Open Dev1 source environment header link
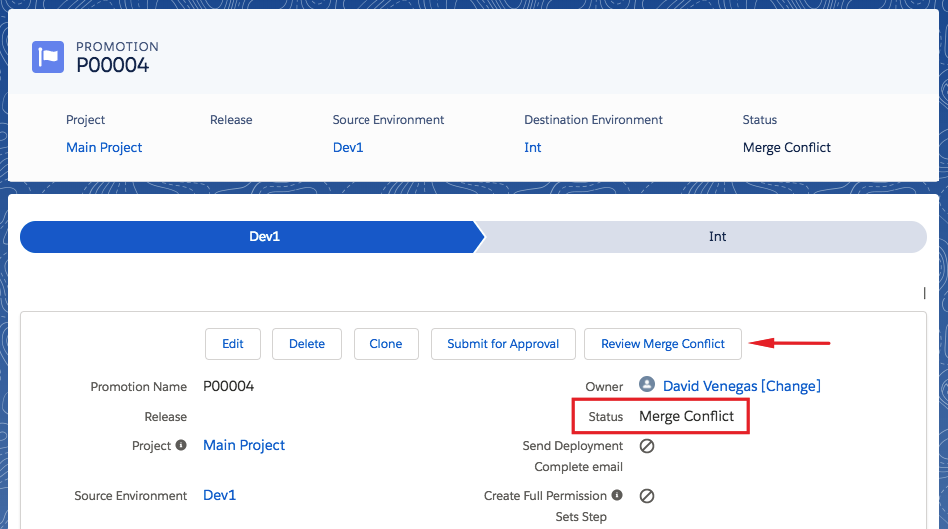This screenshot has width=948, height=529. (x=348, y=148)
